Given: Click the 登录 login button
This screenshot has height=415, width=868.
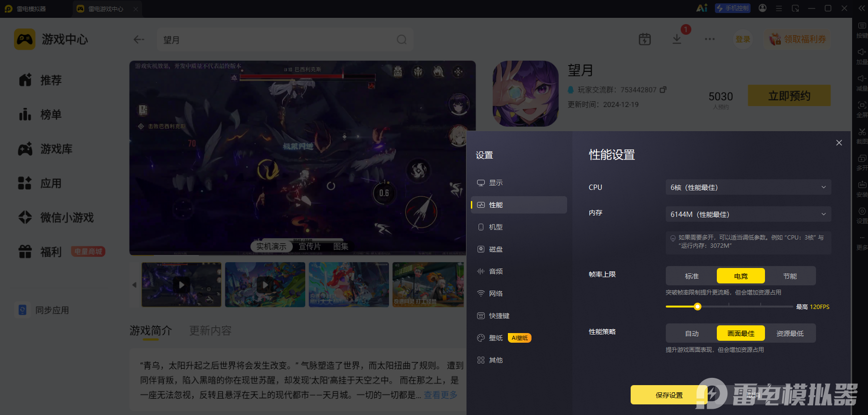Looking at the screenshot, I should 743,39.
